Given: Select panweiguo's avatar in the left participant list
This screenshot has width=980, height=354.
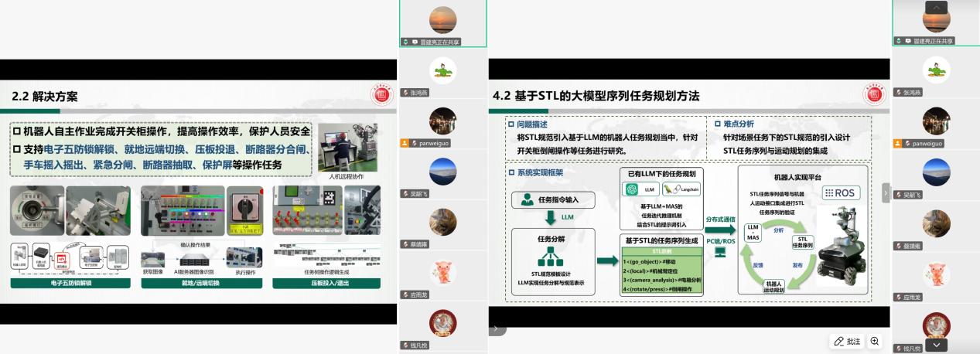Looking at the screenshot, I should (x=442, y=121).
